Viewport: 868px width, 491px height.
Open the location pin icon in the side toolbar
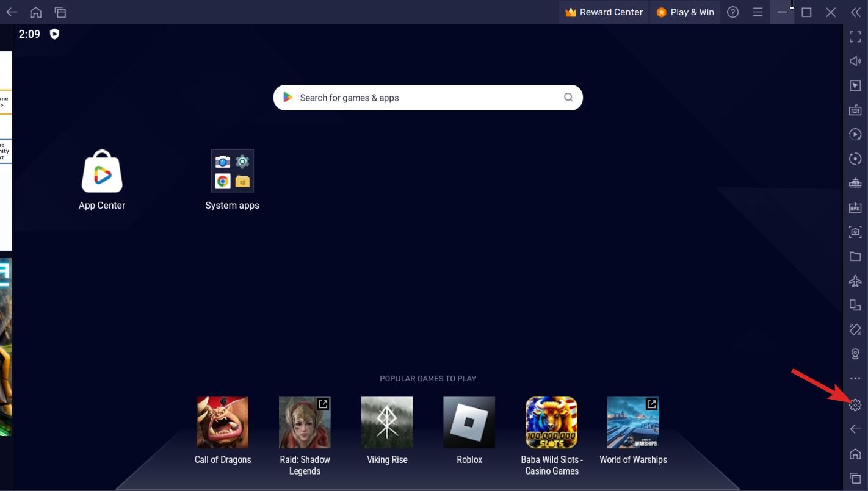[x=855, y=354]
